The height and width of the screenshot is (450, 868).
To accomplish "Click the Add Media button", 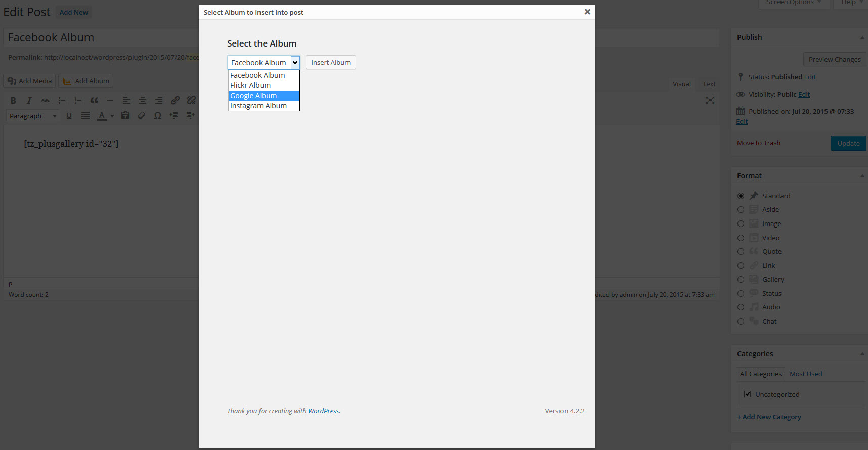I will click(x=29, y=81).
